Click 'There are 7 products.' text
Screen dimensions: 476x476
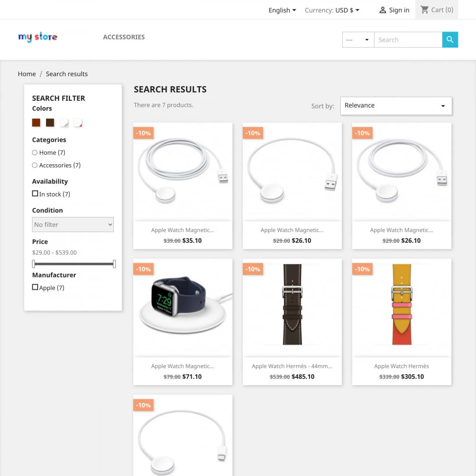click(163, 105)
